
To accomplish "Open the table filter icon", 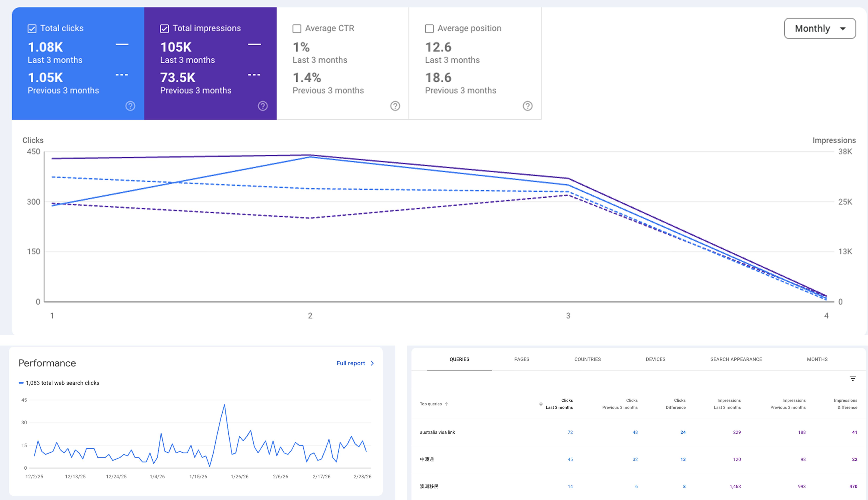I will (853, 378).
